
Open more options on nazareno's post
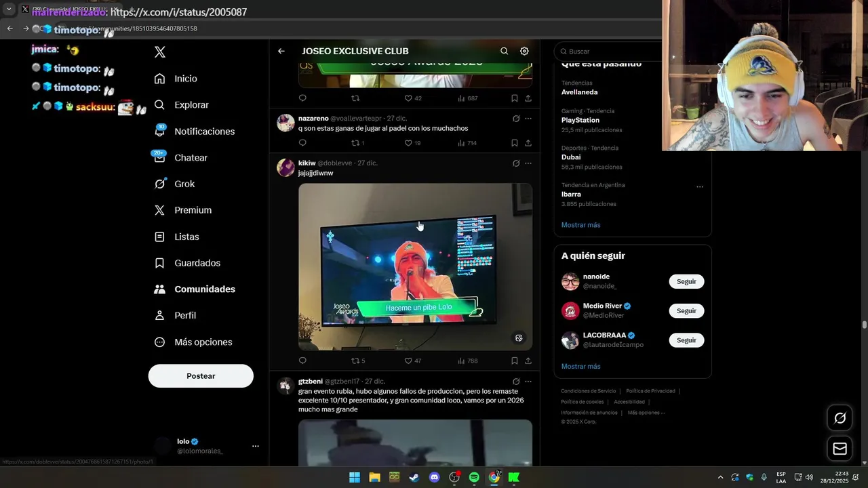click(x=528, y=119)
